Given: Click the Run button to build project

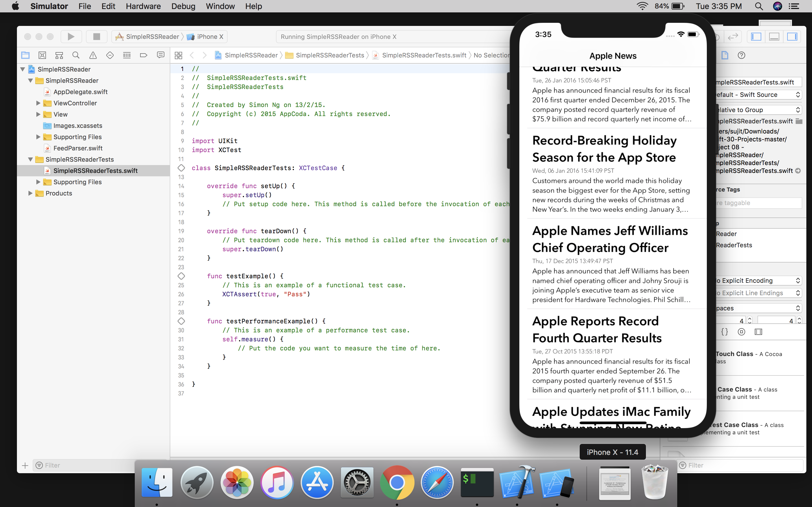Looking at the screenshot, I should pyautogui.click(x=70, y=36).
